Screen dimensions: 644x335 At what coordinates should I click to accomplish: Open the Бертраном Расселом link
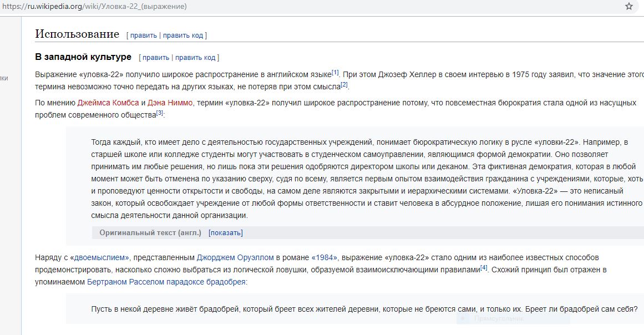pyautogui.click(x=126, y=282)
